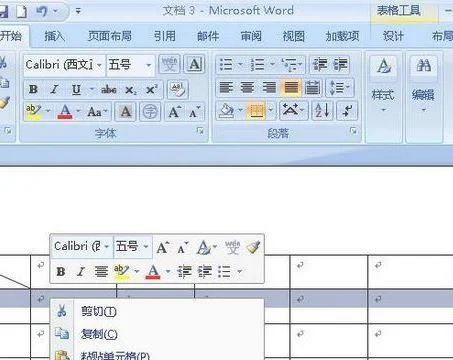453x360 pixels.
Task: Click the character border icon in ribbon
Action: (x=194, y=64)
